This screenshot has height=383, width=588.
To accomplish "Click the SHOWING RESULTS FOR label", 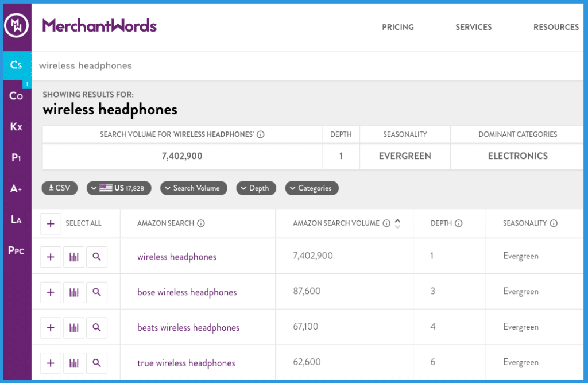I will (x=88, y=95).
